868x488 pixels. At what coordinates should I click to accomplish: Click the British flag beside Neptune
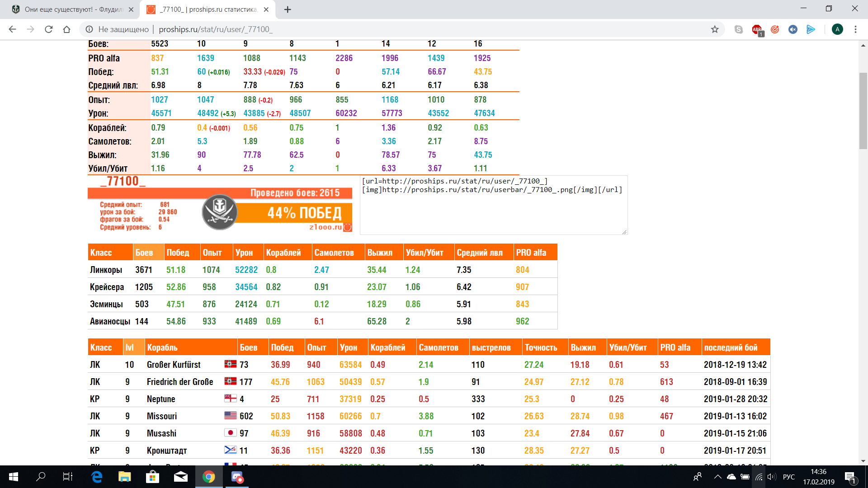click(x=231, y=398)
